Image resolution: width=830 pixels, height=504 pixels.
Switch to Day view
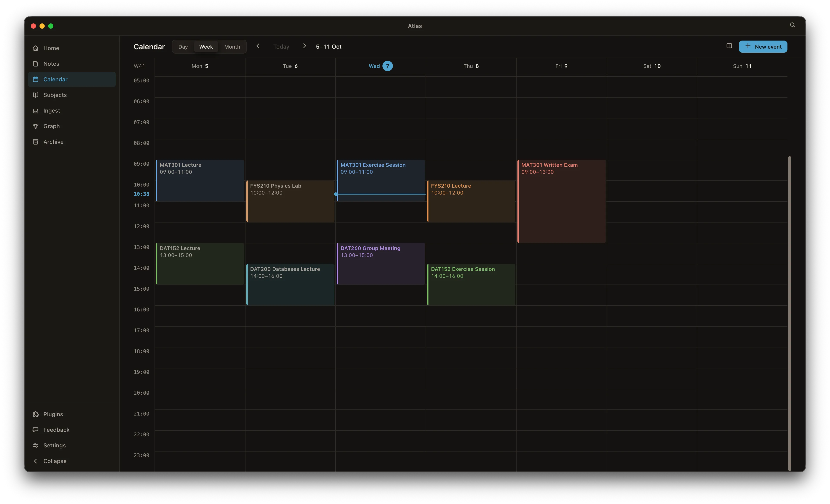click(x=183, y=47)
